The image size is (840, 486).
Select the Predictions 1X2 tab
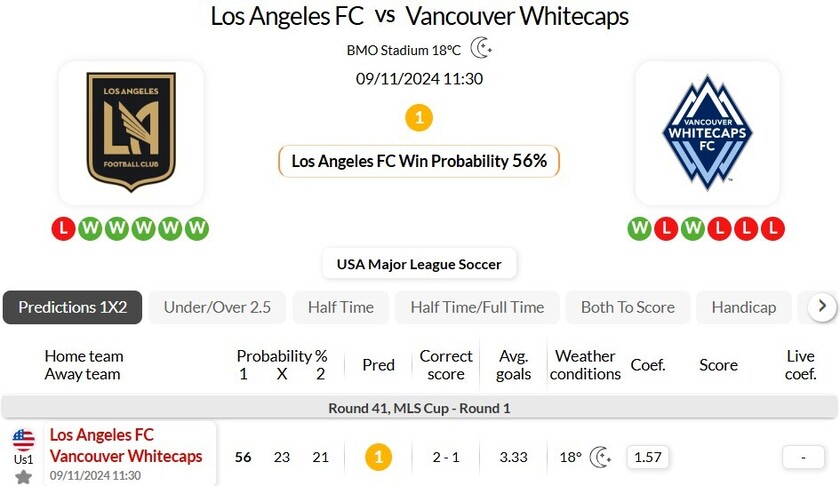click(73, 307)
